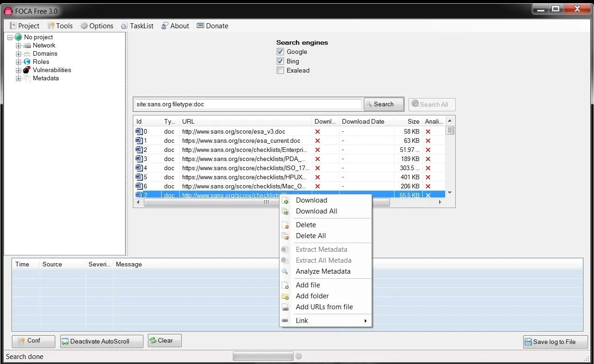Choose Delete All from the context menu

(326, 236)
